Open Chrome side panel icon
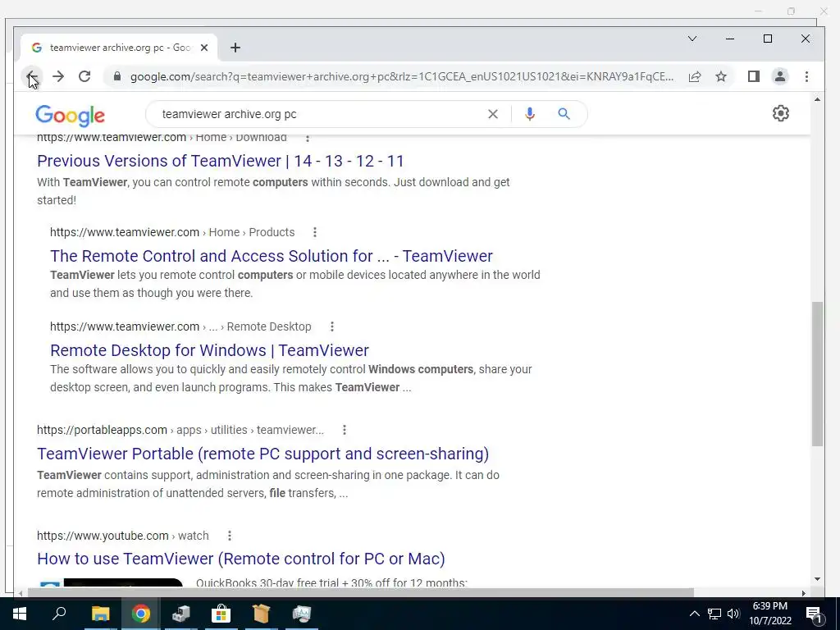 [754, 76]
